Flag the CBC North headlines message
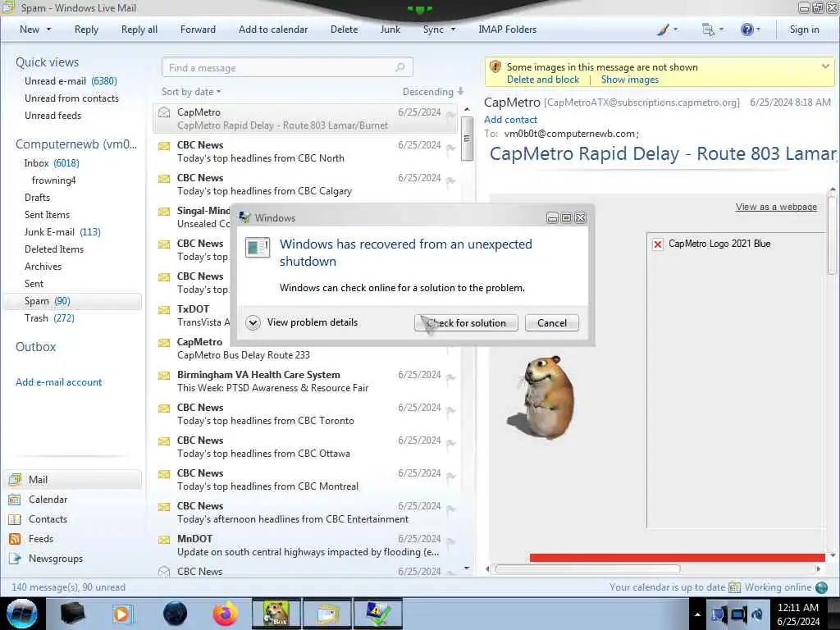Screen dimensions: 840x630 (450, 148)
